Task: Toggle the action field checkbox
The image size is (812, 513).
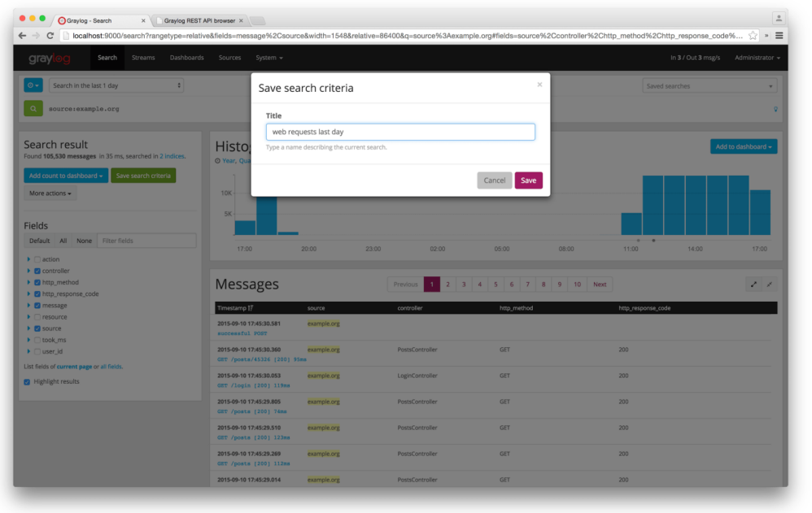Action: click(x=37, y=259)
